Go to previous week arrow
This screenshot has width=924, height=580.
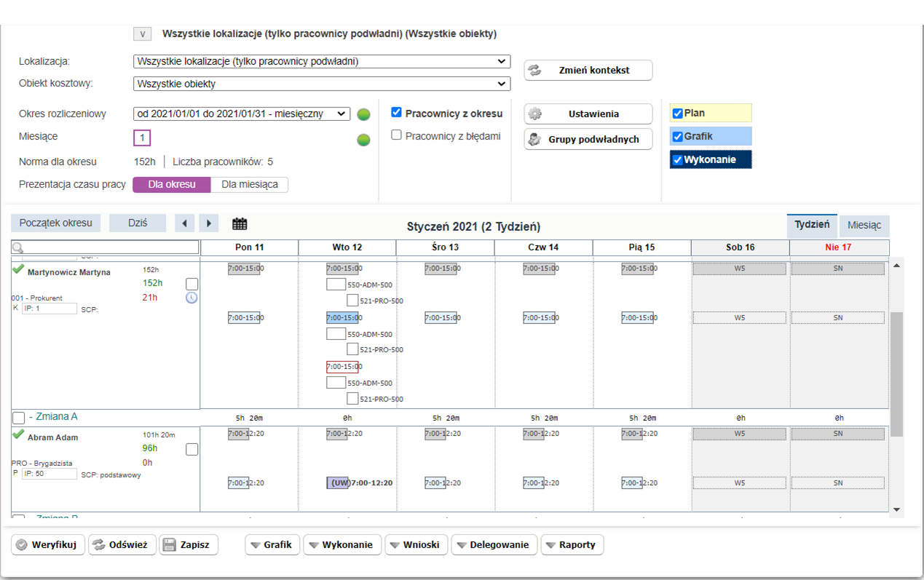[x=185, y=223]
